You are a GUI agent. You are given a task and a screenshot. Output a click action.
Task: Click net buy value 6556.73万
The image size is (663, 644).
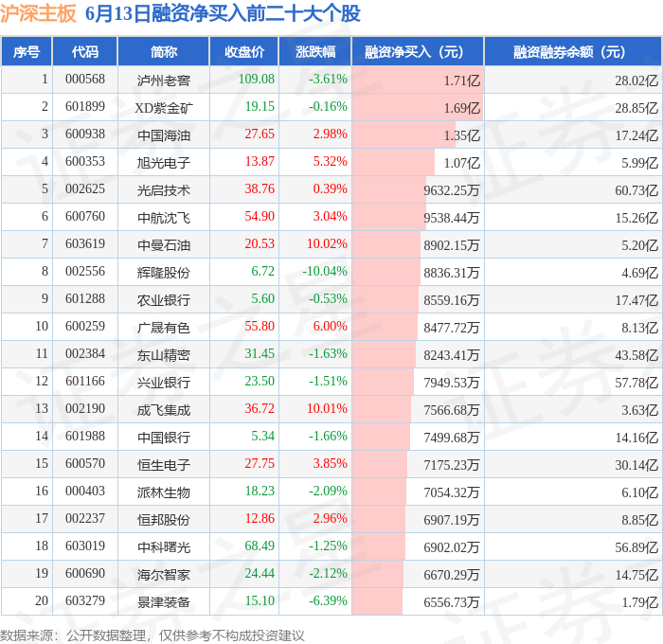[452, 602]
